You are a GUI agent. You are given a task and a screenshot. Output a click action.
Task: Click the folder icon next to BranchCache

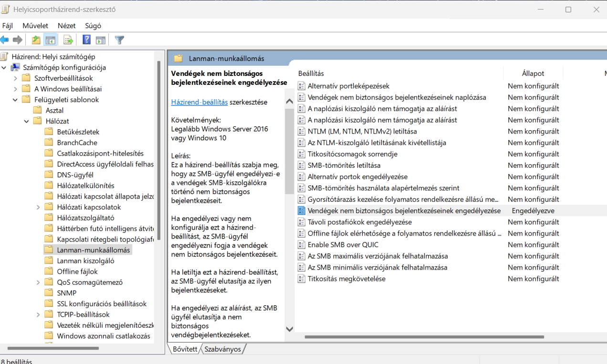(49, 143)
